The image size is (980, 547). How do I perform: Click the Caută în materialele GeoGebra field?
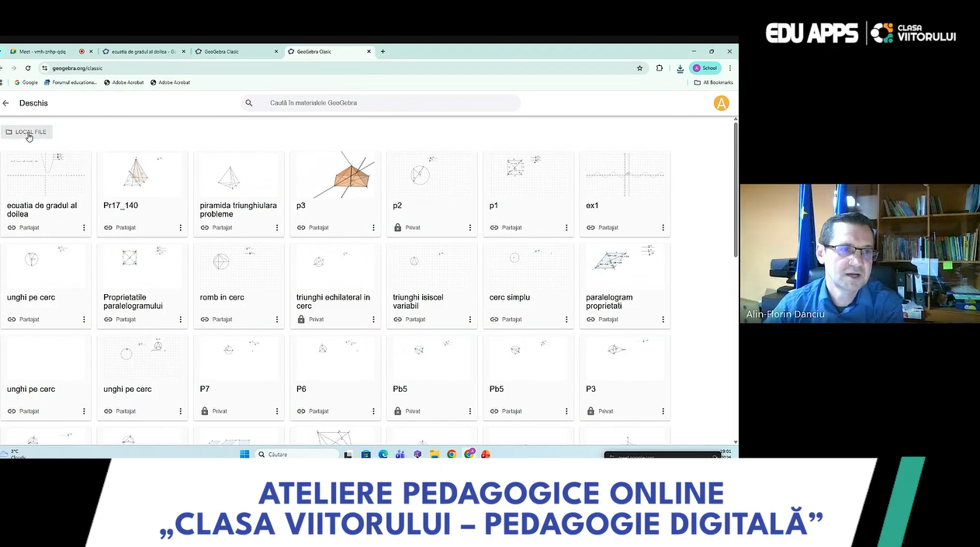click(380, 103)
